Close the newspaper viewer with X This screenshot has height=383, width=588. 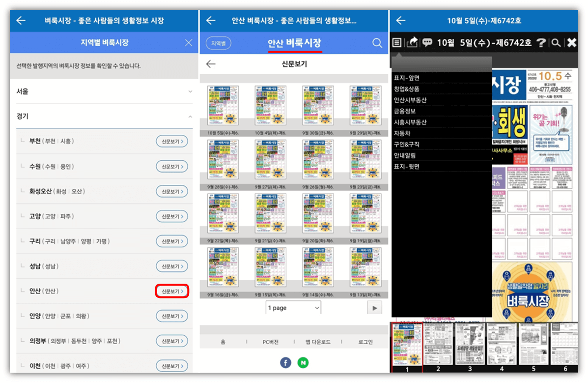coord(571,42)
